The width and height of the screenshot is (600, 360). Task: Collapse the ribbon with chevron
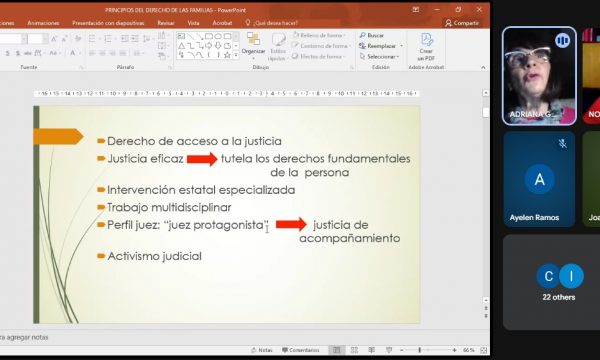(483, 67)
